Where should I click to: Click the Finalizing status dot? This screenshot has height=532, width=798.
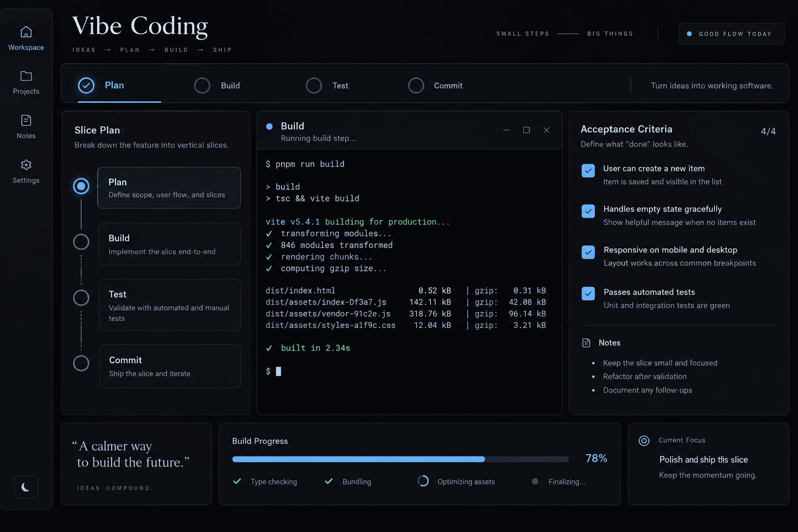(x=535, y=482)
